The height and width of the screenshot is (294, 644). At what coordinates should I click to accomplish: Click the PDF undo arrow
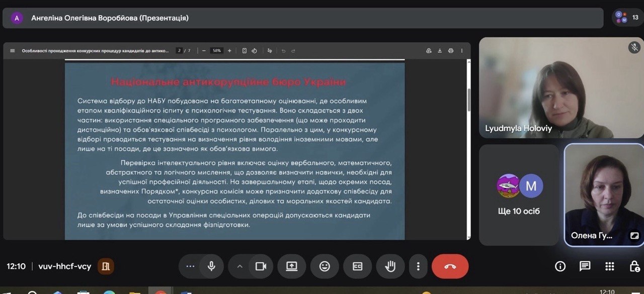click(x=283, y=51)
